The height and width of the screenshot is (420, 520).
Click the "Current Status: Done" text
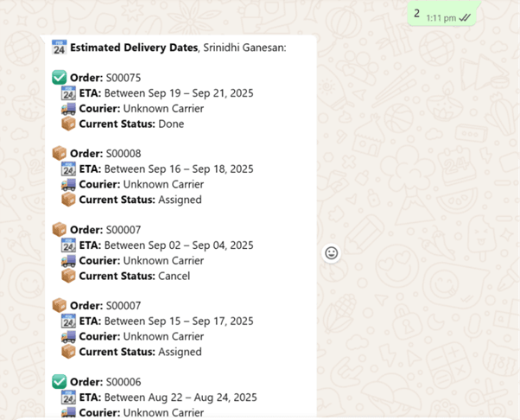(131, 124)
